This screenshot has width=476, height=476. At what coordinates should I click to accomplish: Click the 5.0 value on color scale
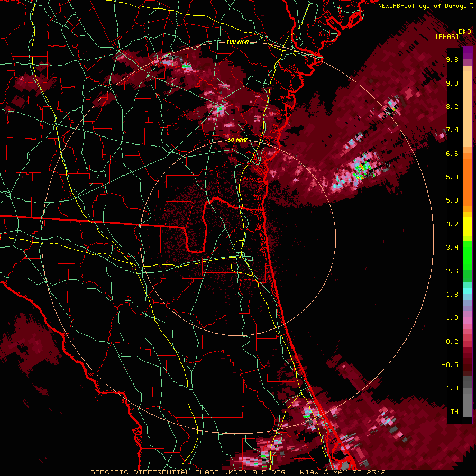pos(452,200)
